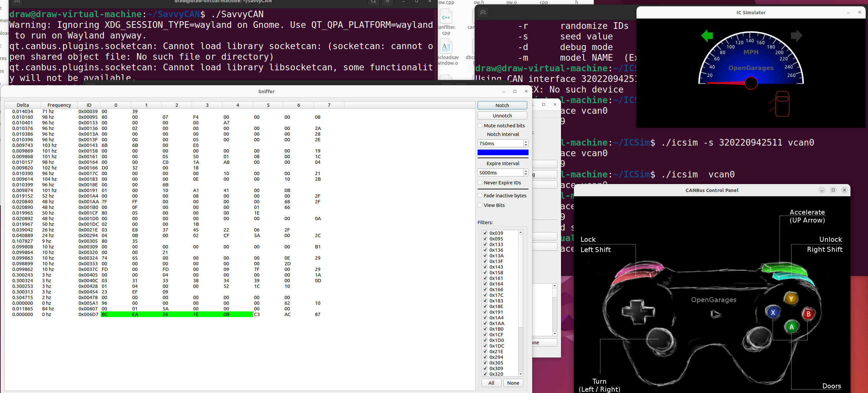Click the Delta column header

[x=23, y=105]
